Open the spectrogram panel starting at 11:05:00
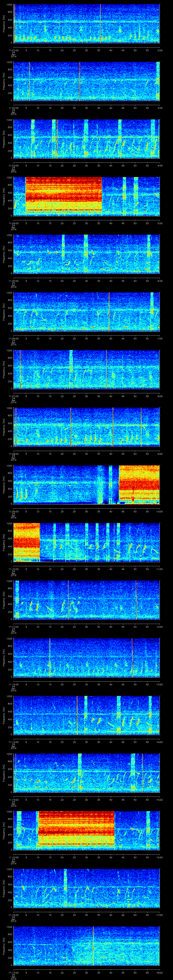This screenshot has width=173, height=980. click(x=86, y=254)
